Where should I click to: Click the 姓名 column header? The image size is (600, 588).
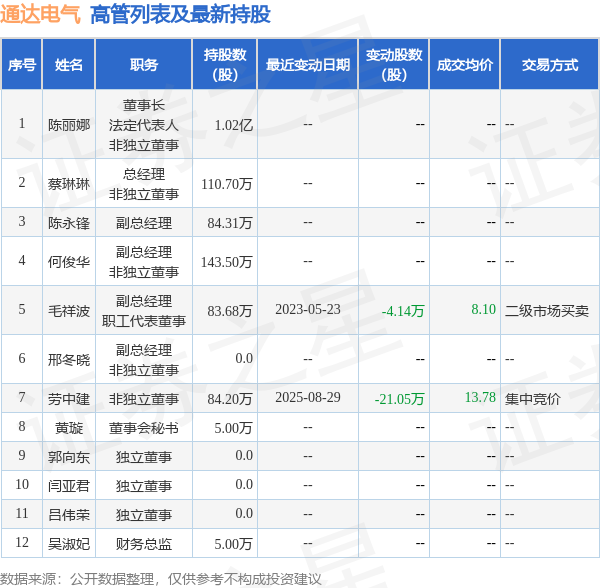click(68, 65)
